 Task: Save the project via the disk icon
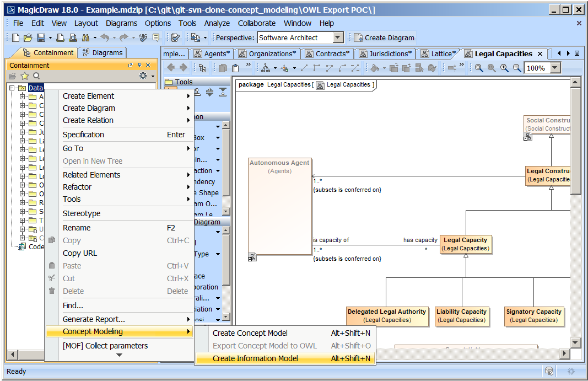[x=41, y=37]
